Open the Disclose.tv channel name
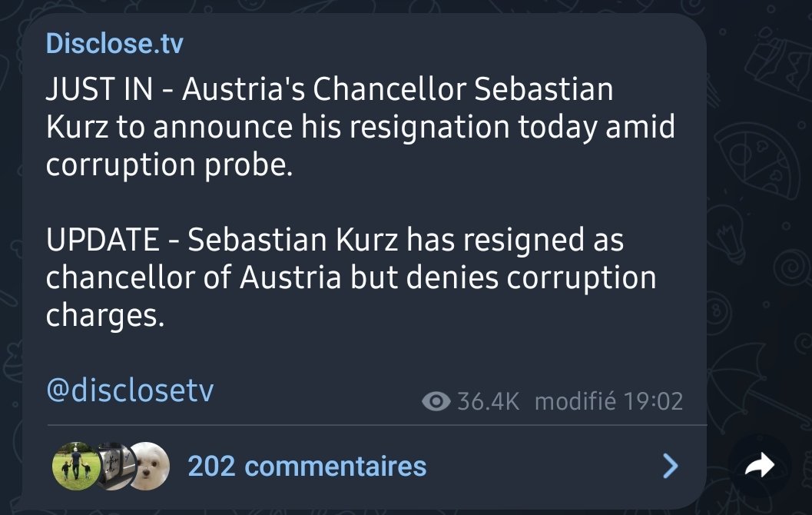 point(114,43)
